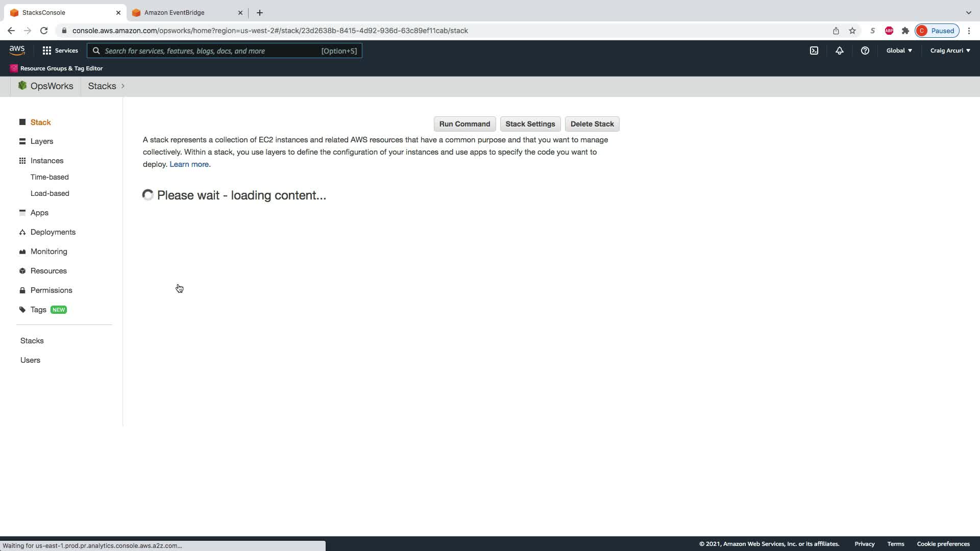Expand the Global region dropdown
The height and width of the screenshot is (551, 980).
(899, 51)
